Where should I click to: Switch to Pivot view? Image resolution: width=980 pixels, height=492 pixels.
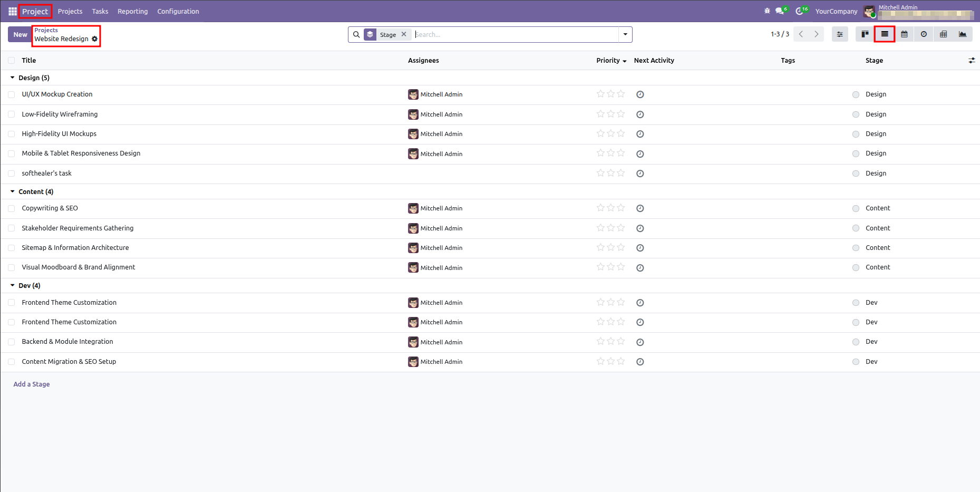pos(943,34)
